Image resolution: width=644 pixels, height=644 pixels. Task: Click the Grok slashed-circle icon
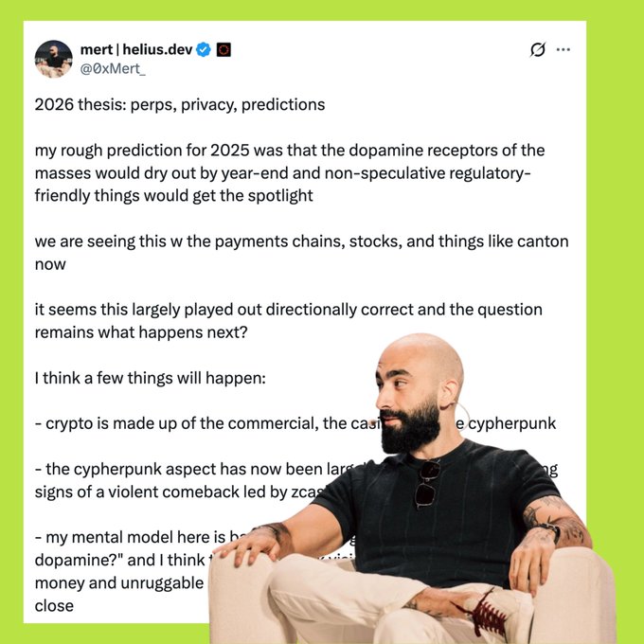coord(537,49)
